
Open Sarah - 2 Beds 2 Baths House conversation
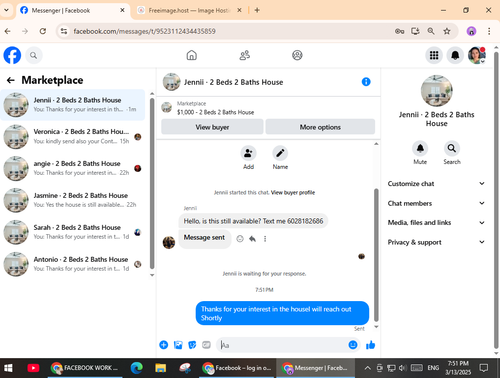(x=73, y=232)
